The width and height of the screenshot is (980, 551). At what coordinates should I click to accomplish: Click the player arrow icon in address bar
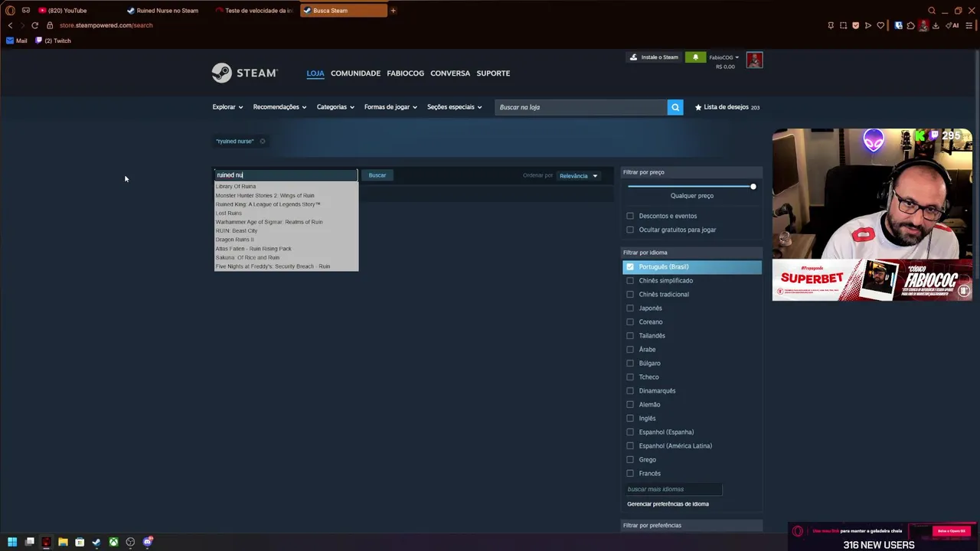[x=867, y=25]
